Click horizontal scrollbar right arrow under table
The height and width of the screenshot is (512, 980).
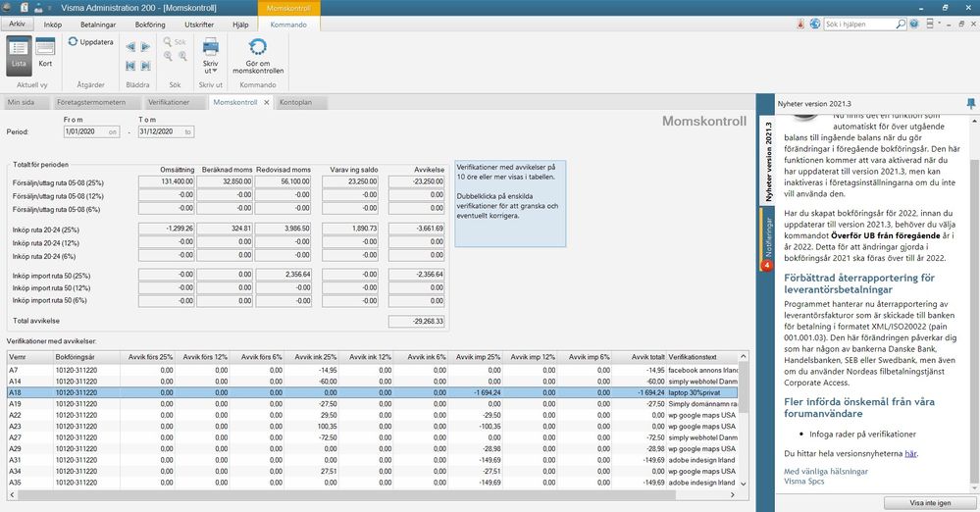pos(733,494)
